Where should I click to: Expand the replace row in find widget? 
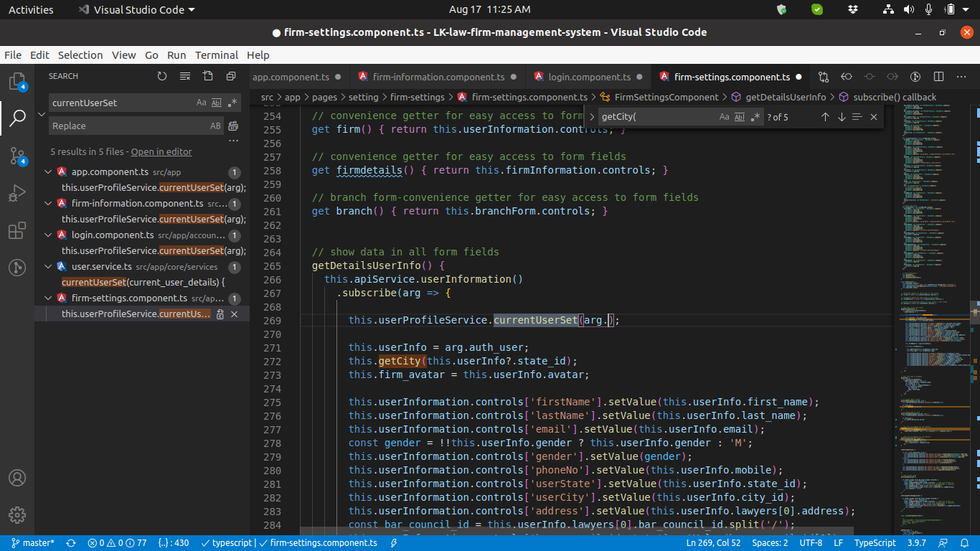[592, 117]
